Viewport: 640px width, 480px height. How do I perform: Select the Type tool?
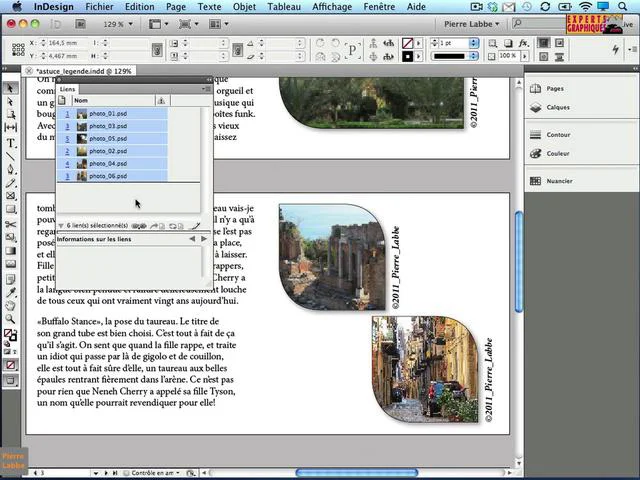click(x=11, y=143)
